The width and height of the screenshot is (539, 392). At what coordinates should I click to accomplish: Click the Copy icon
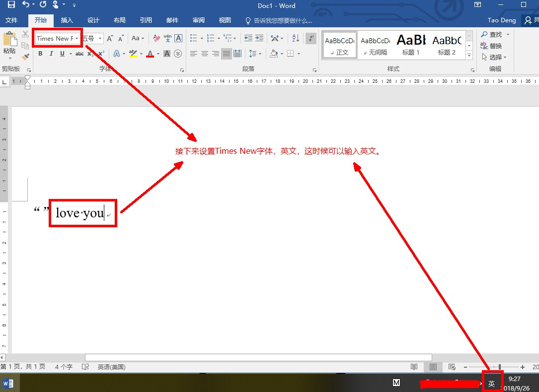click(x=25, y=45)
